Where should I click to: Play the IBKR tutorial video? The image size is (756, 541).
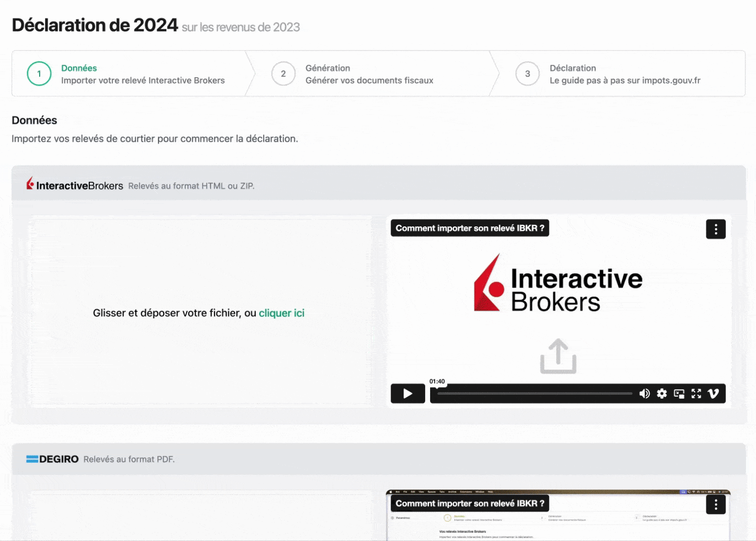click(408, 394)
